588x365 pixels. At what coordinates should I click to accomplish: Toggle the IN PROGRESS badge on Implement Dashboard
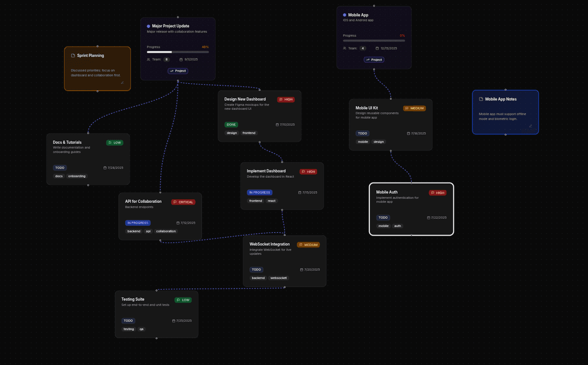click(260, 192)
